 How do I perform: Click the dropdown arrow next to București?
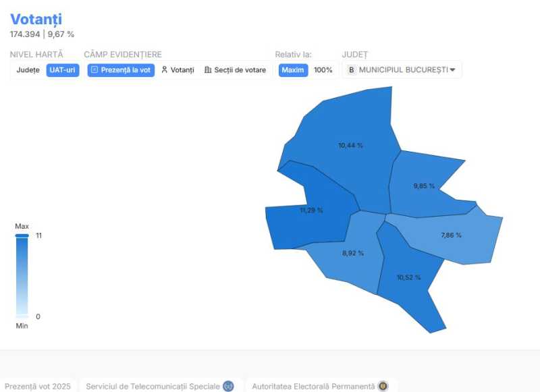[452, 70]
